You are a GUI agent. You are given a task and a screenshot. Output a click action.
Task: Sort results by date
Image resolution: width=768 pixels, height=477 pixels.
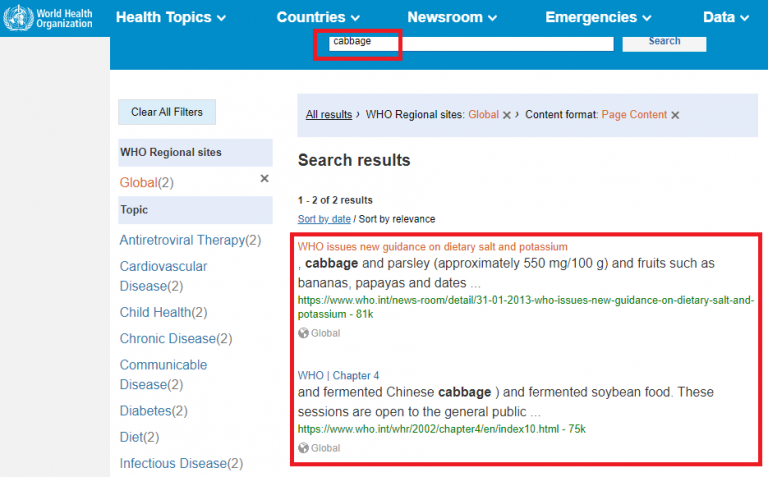tap(324, 219)
